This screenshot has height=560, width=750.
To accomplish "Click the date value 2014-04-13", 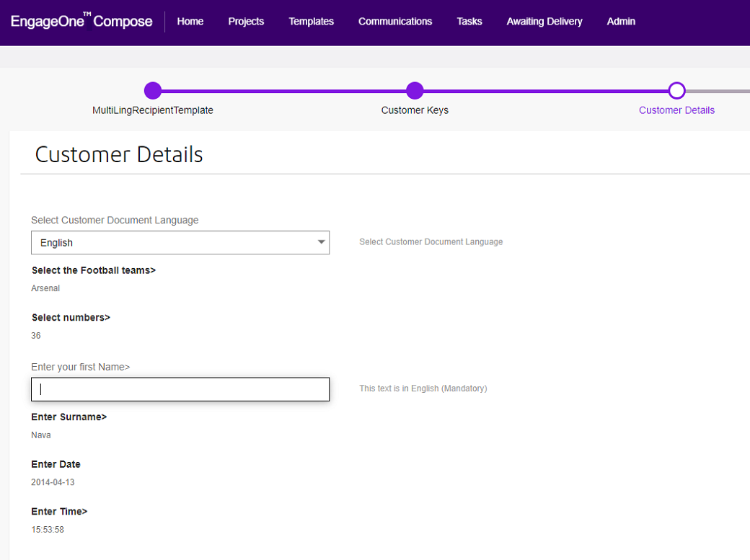I will (53, 483).
